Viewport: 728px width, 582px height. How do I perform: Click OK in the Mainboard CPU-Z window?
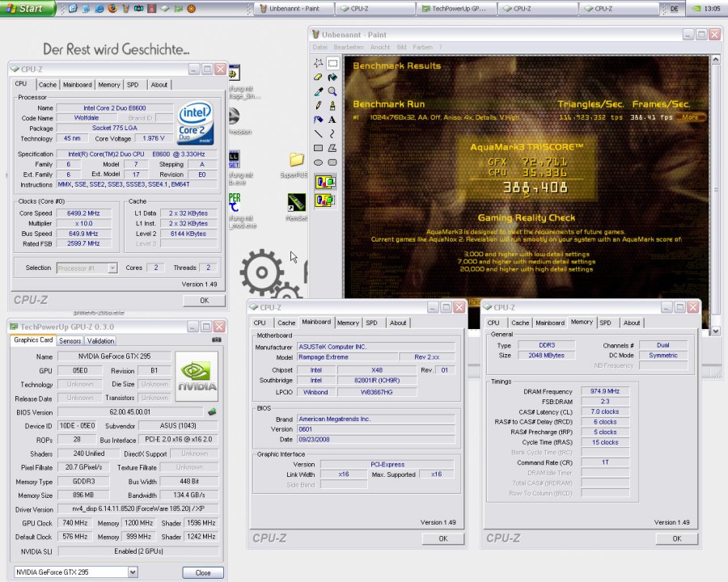443,538
